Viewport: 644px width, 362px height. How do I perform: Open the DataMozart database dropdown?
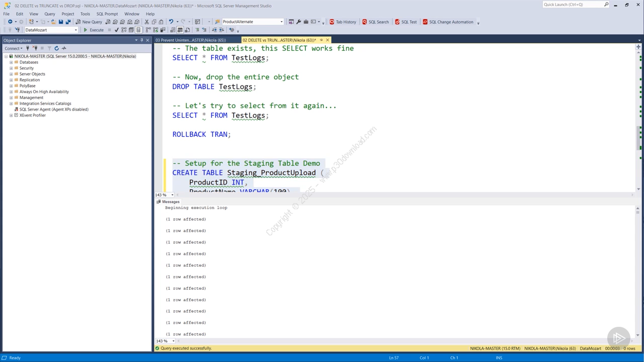pos(76,30)
